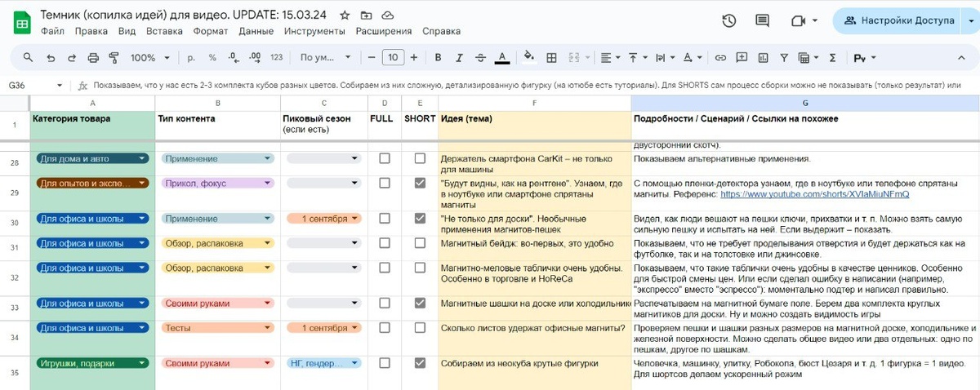This screenshot has width=980, height=390.
Task: Activate the paint format tool
Action: point(114,58)
